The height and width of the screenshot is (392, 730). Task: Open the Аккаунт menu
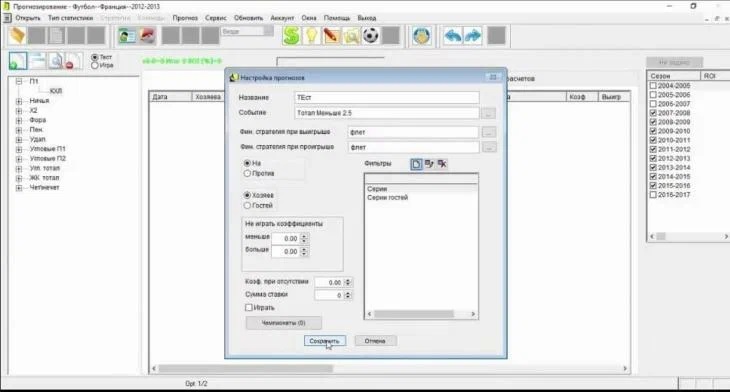pyautogui.click(x=282, y=18)
